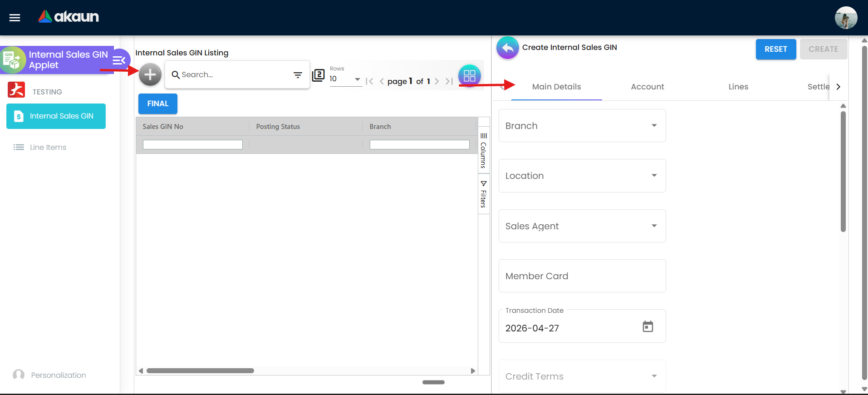The width and height of the screenshot is (868, 395).
Task: Open the user profile avatar
Action: tap(846, 18)
